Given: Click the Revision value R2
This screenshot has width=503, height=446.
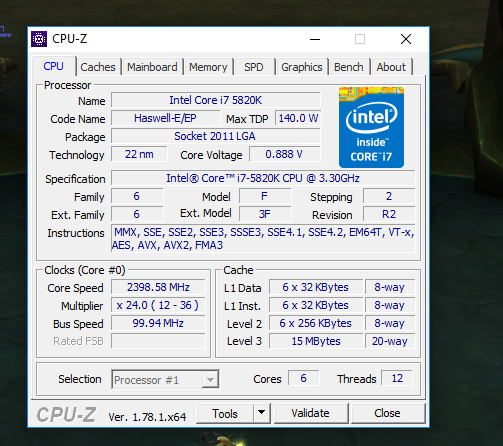Looking at the screenshot, I should (389, 214).
